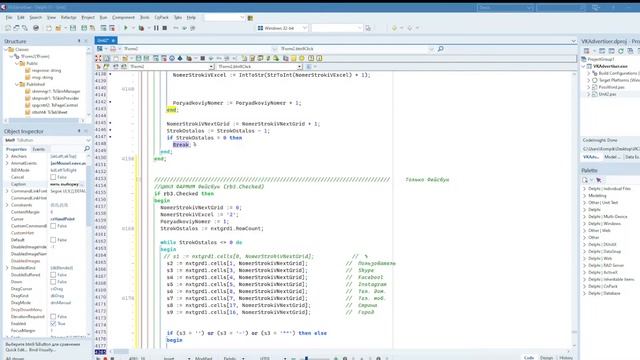This screenshot has height=360, width=640.
Task: Expand Build Configurations node in Projects
Action: pyautogui.click(x=589, y=73)
